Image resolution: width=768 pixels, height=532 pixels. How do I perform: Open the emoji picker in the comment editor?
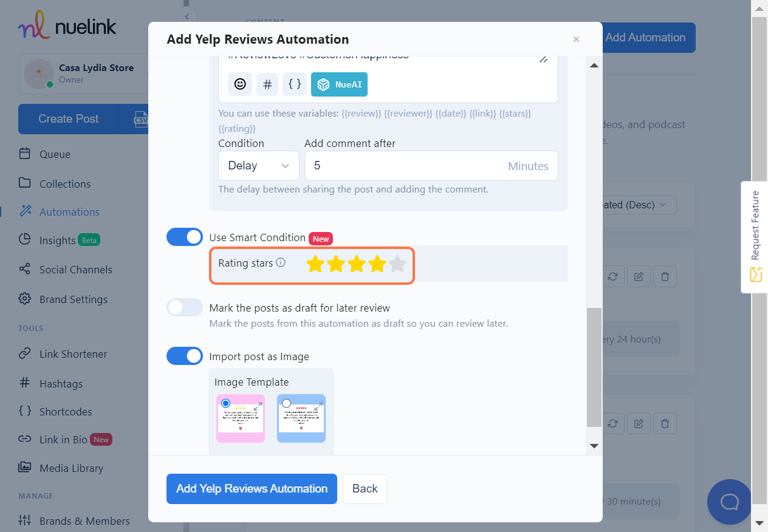(x=240, y=84)
